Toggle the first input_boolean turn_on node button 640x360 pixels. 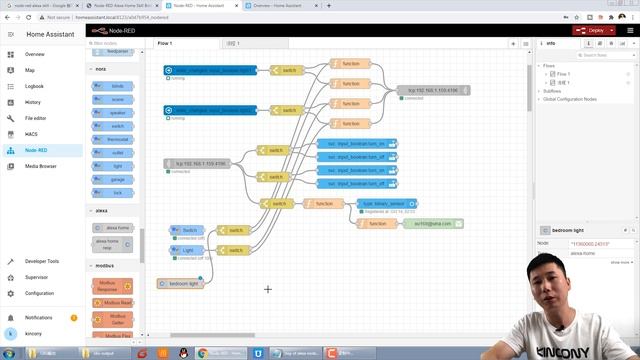pyautogui.click(x=392, y=144)
